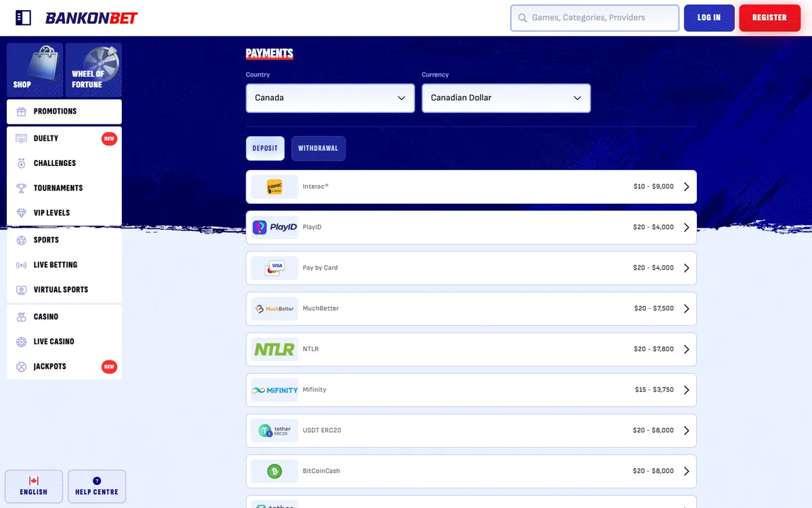Click the Live Casino chip icon
The image size is (812, 508).
21,342
